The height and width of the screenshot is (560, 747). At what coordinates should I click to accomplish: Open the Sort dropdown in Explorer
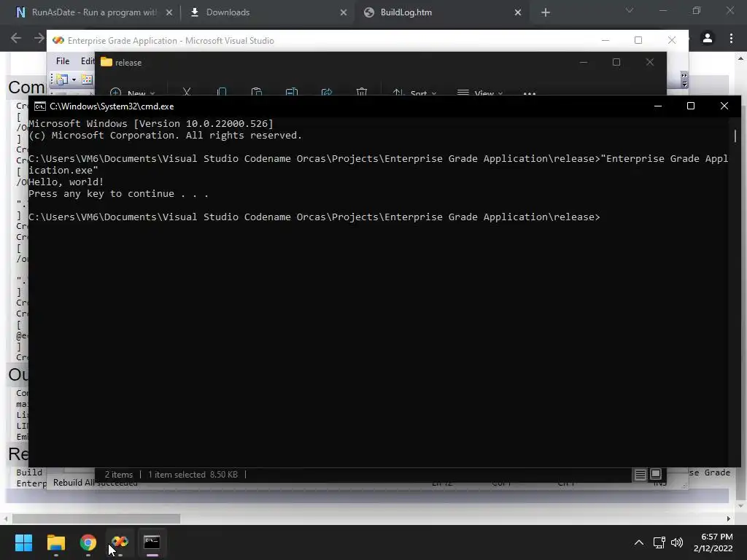[414, 93]
